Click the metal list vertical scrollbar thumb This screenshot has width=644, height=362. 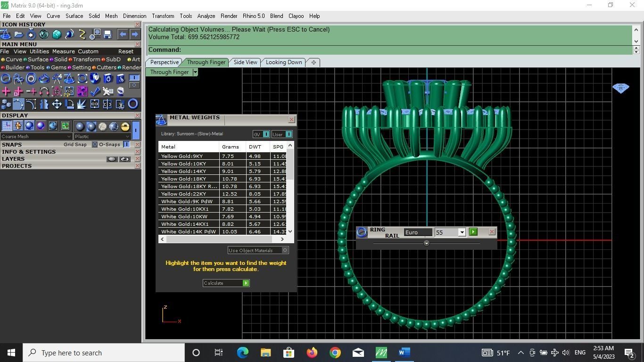click(x=291, y=164)
